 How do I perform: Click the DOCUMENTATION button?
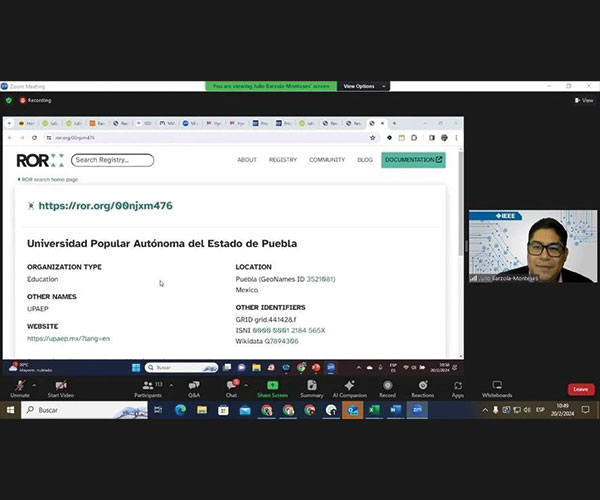[x=413, y=160]
